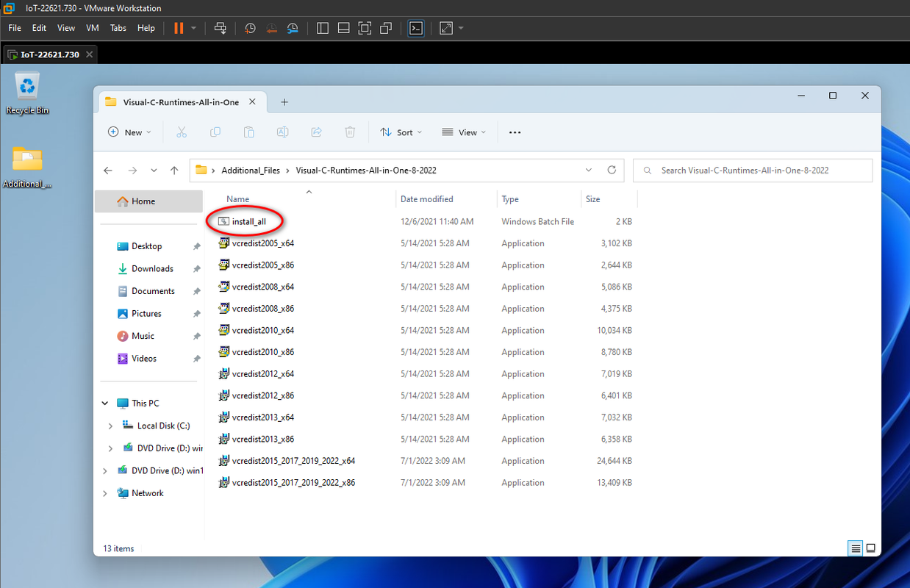Show the VMware console view icon
Viewport: 910px width, 588px height.
click(416, 28)
